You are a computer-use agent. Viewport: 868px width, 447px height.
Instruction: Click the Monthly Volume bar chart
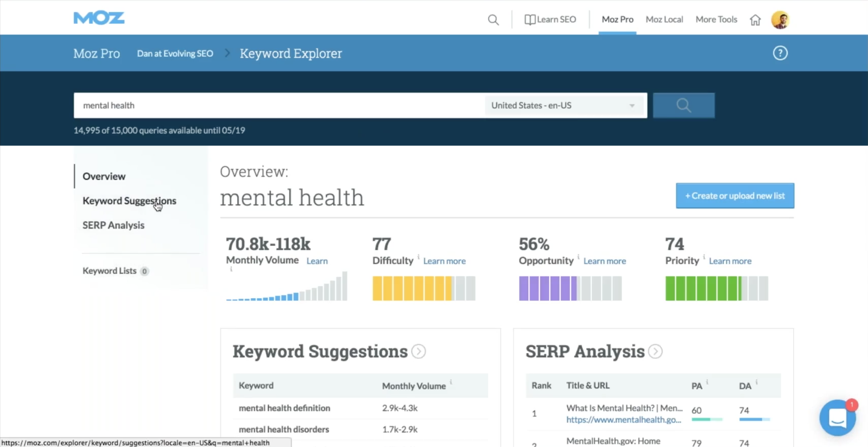pyautogui.click(x=286, y=286)
